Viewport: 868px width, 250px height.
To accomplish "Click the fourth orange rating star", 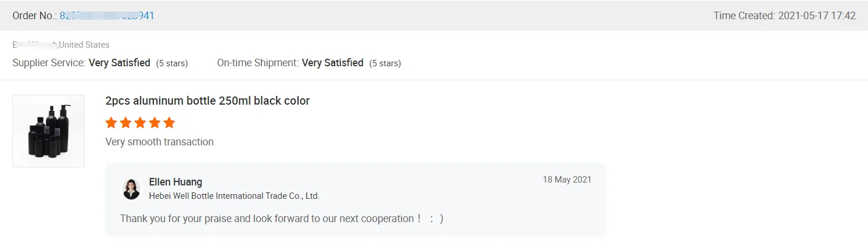I will [x=155, y=123].
